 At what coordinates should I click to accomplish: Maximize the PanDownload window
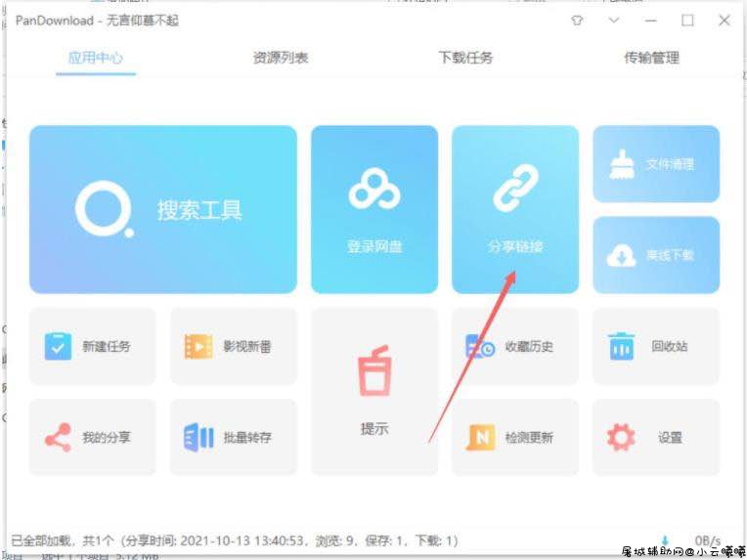click(687, 21)
